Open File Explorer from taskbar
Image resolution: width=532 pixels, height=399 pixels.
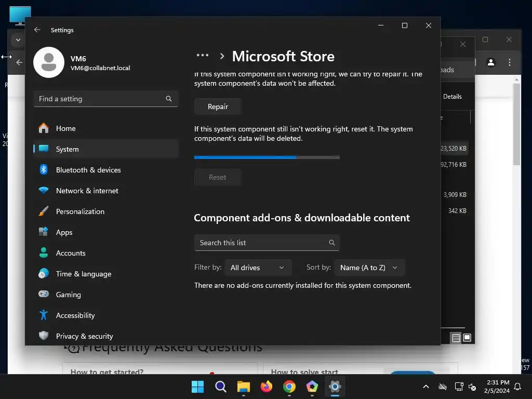tap(243, 387)
